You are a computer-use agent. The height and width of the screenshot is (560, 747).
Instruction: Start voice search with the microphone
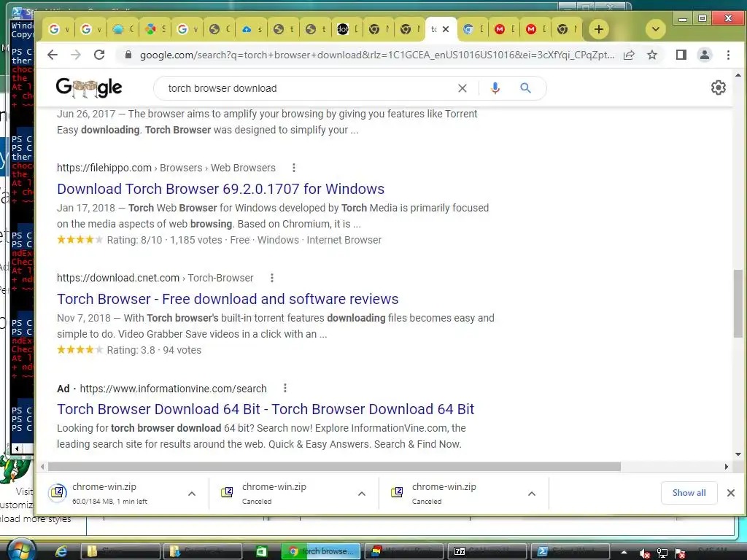495,88
